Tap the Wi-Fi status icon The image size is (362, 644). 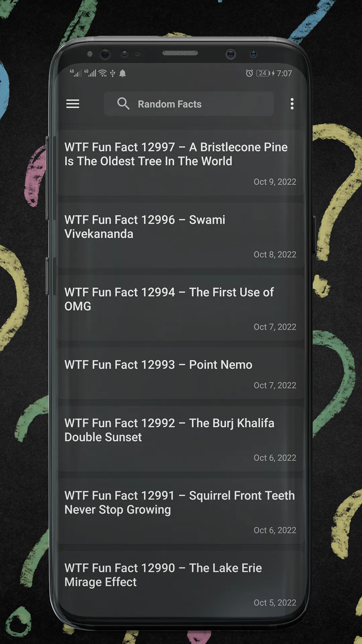(103, 73)
